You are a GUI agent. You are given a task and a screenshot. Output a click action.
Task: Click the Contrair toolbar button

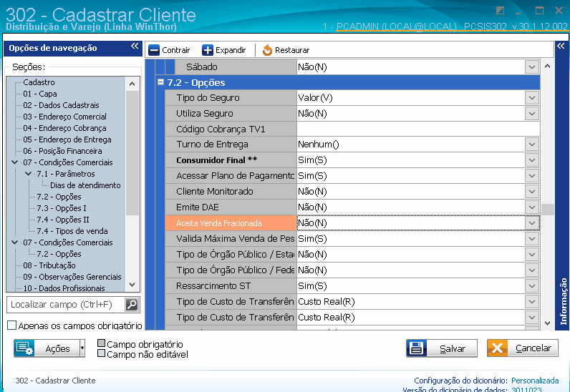coord(170,50)
